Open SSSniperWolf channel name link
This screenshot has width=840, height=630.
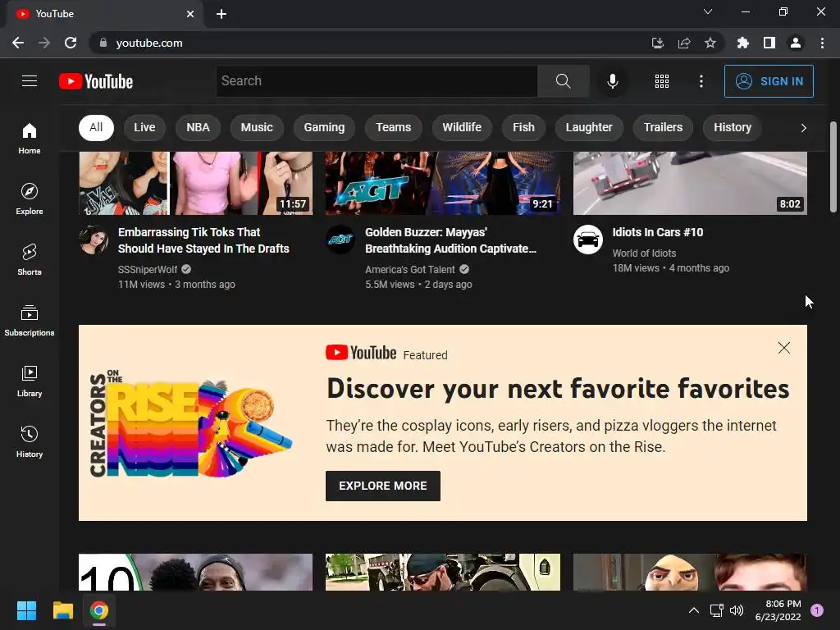coord(148,269)
